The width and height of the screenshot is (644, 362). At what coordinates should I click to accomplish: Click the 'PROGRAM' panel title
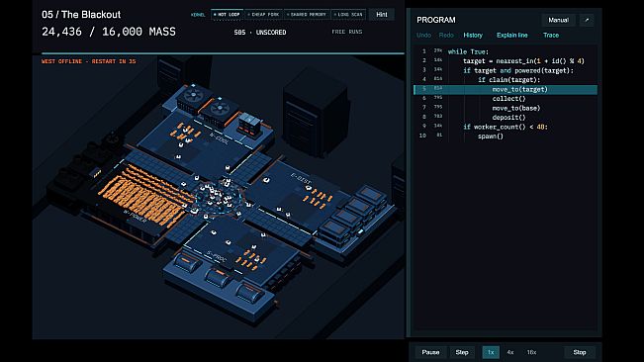[436, 20]
